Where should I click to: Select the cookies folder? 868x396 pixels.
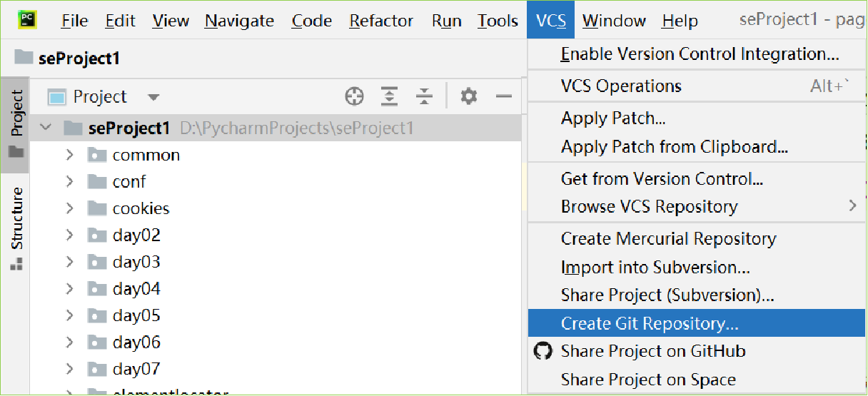coord(141,208)
